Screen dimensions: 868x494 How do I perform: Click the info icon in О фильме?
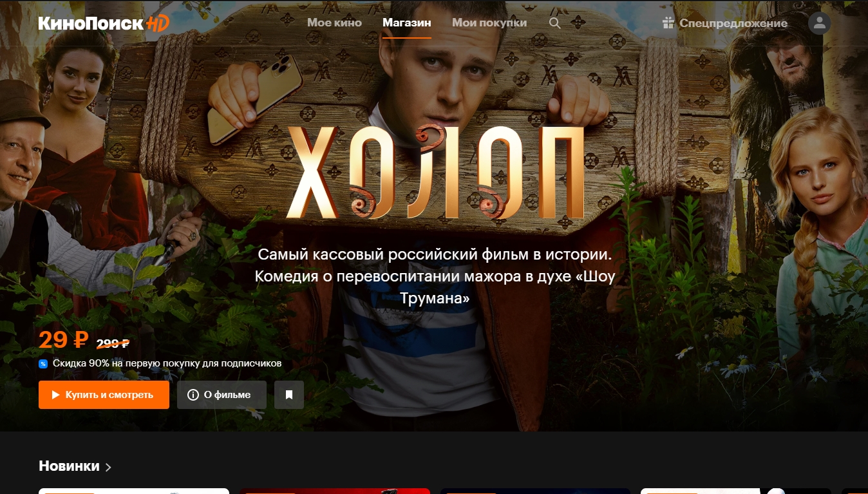pos(193,395)
